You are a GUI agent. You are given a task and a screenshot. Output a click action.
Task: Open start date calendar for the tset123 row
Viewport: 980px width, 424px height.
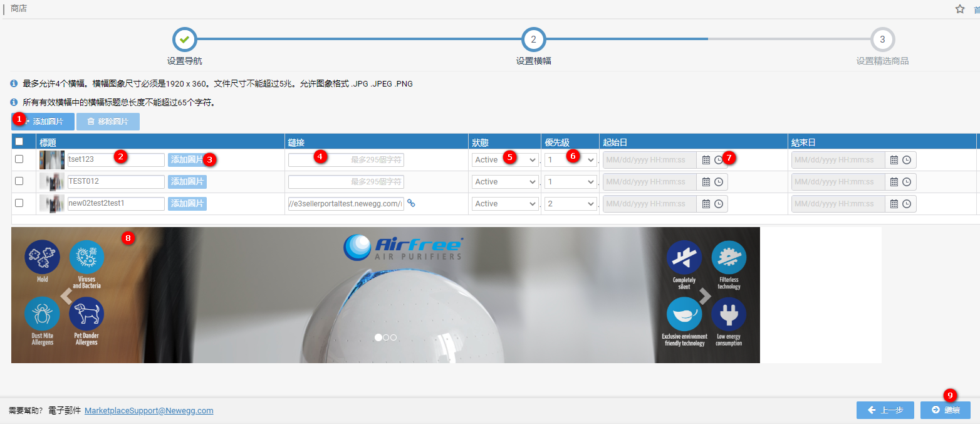706,160
